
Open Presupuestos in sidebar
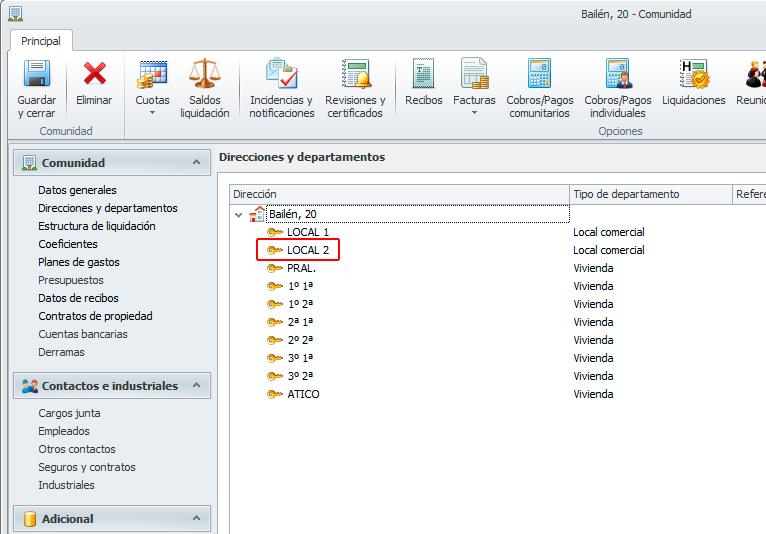(x=71, y=280)
